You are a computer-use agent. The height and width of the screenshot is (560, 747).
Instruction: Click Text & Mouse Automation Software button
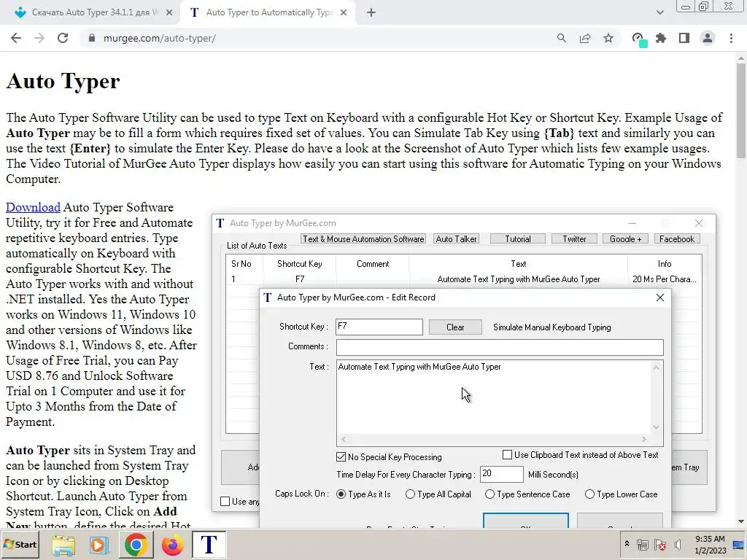point(363,239)
